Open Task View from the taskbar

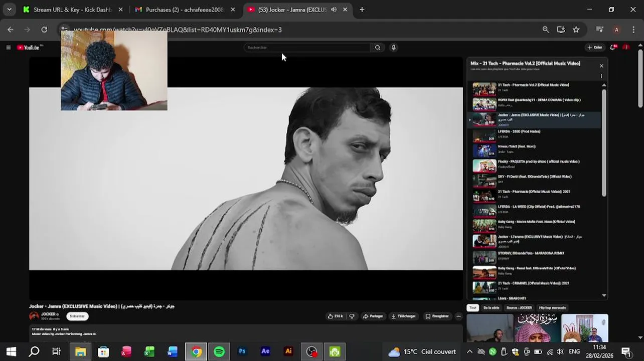57,351
